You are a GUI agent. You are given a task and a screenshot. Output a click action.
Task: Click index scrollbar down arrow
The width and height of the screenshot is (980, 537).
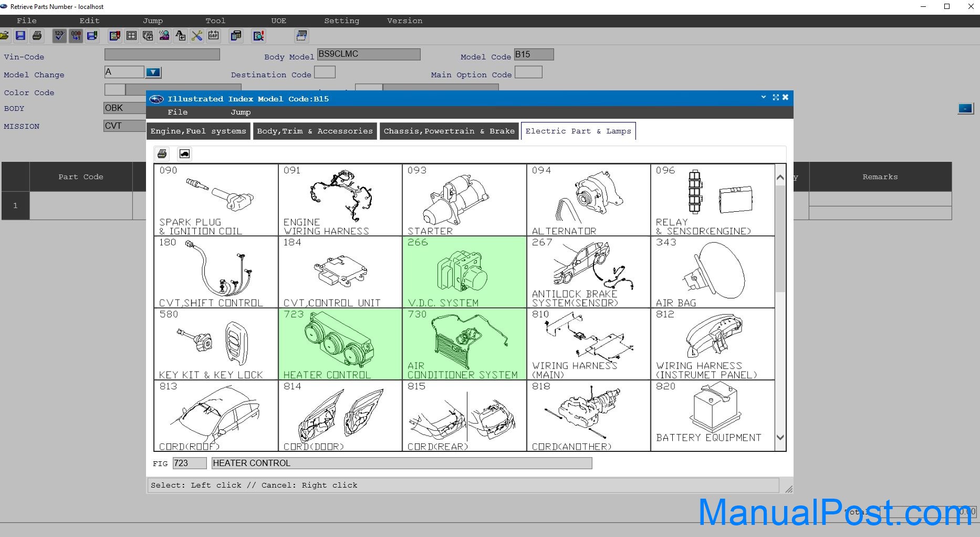pos(780,437)
